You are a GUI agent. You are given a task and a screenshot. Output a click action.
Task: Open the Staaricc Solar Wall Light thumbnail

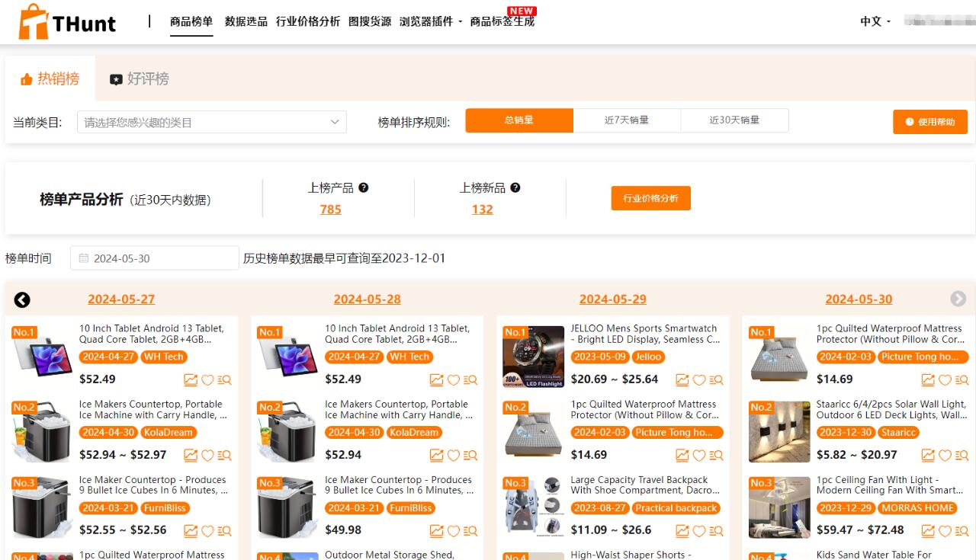[x=779, y=432]
